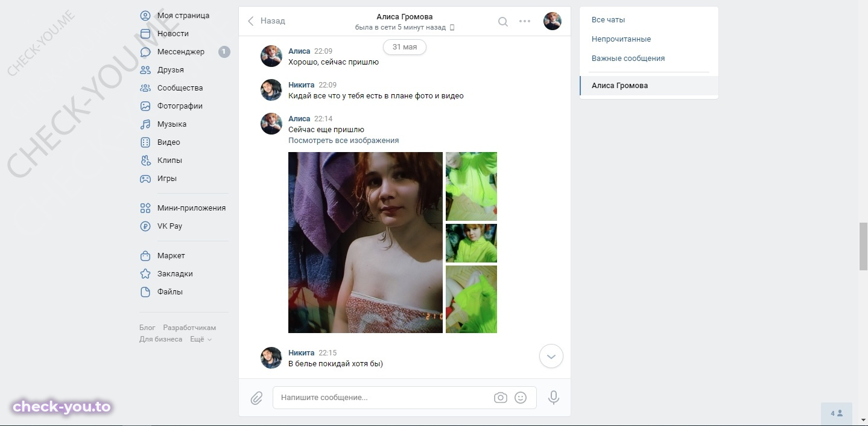Image resolution: width=868 pixels, height=426 pixels.
Task: Open the Мессенджер chat icon
Action: click(x=145, y=52)
